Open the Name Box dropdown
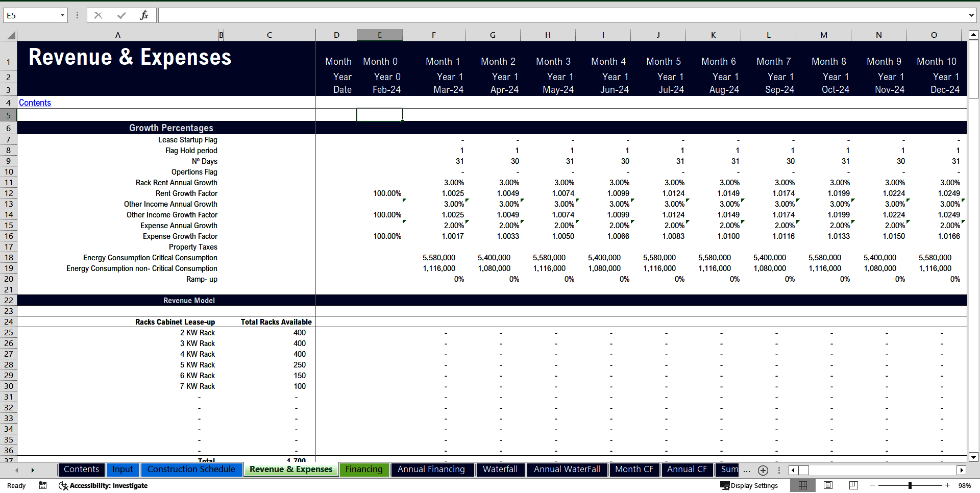The image size is (980, 493). 62,15
